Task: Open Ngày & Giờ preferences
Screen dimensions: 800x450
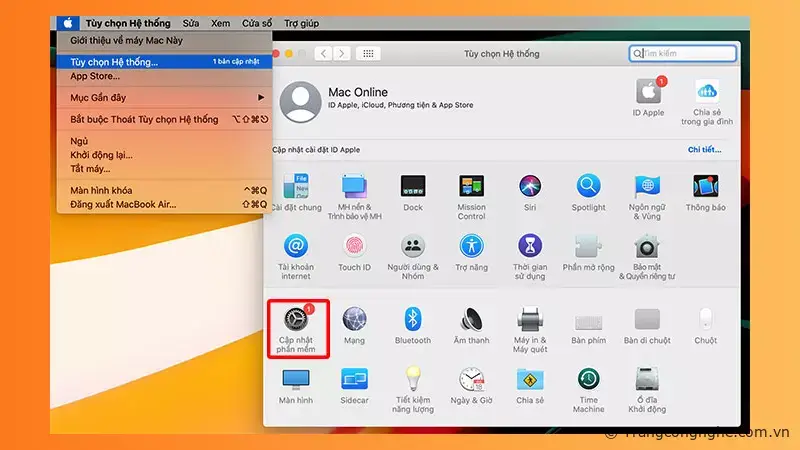Action: (x=471, y=380)
